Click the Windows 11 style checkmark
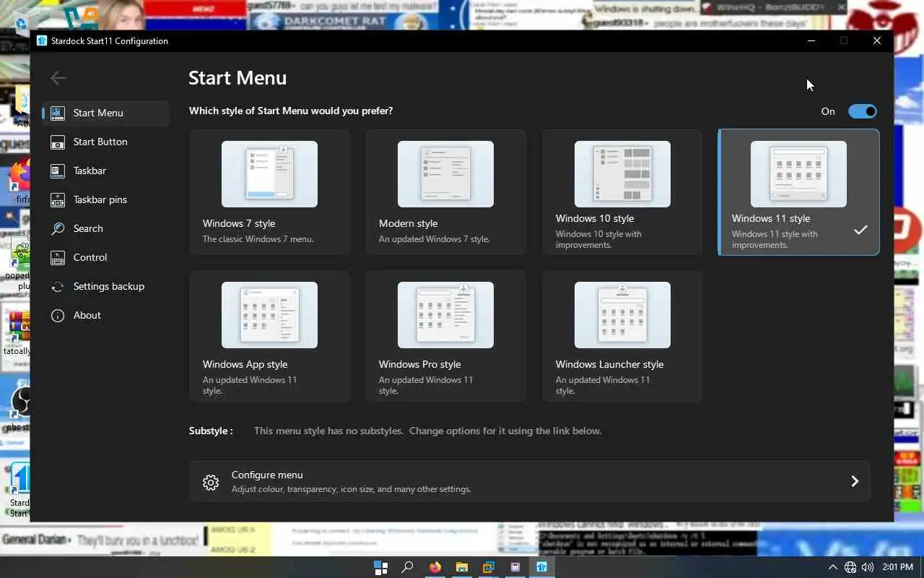The height and width of the screenshot is (578, 924). pos(860,230)
